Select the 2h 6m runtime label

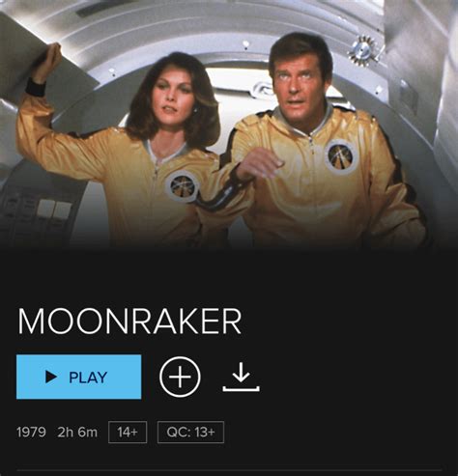(x=77, y=432)
